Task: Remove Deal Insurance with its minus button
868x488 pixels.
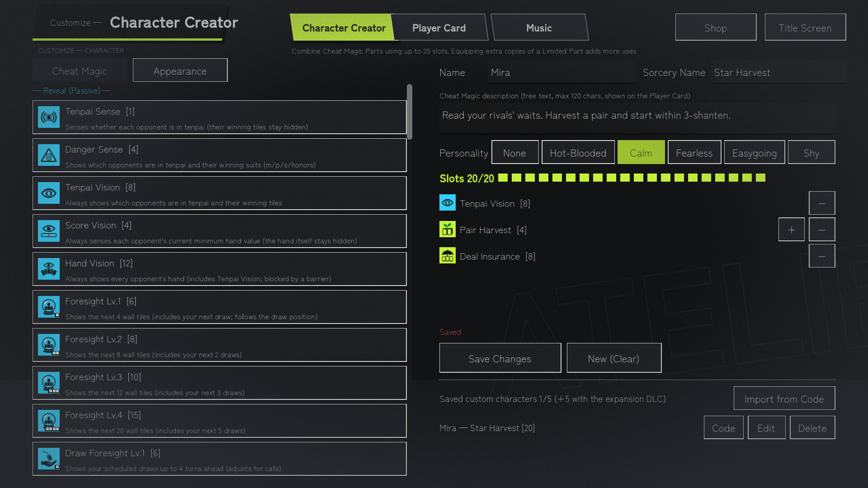Action: click(x=822, y=256)
